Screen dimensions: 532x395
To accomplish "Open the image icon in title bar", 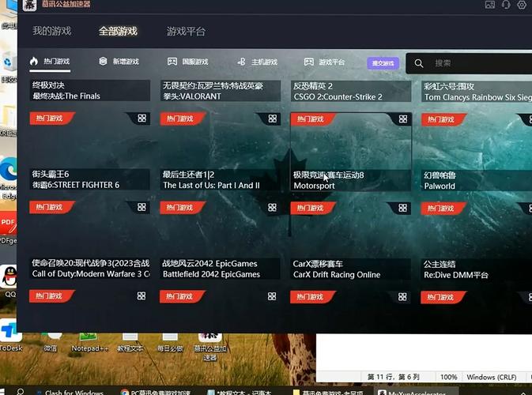I will coord(490,5).
